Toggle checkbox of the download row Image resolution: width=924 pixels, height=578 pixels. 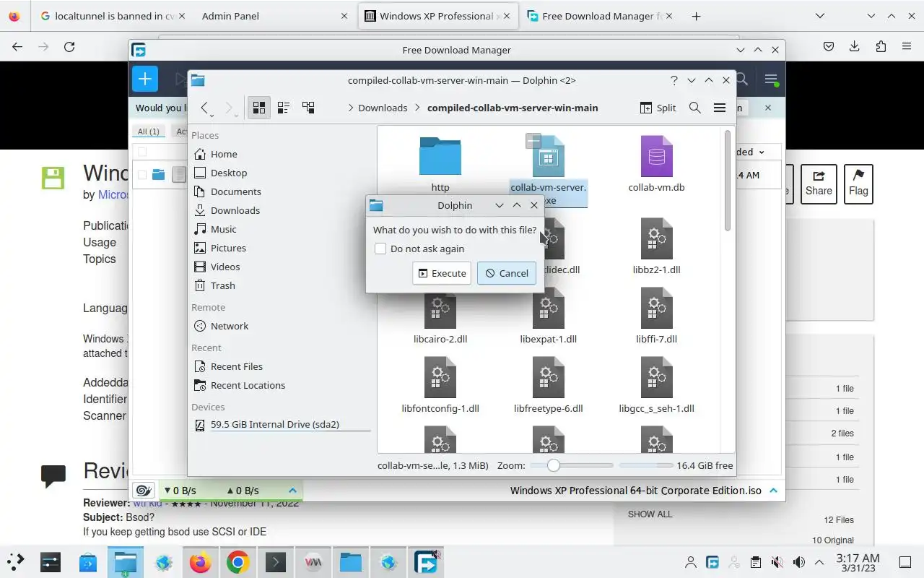point(142,175)
